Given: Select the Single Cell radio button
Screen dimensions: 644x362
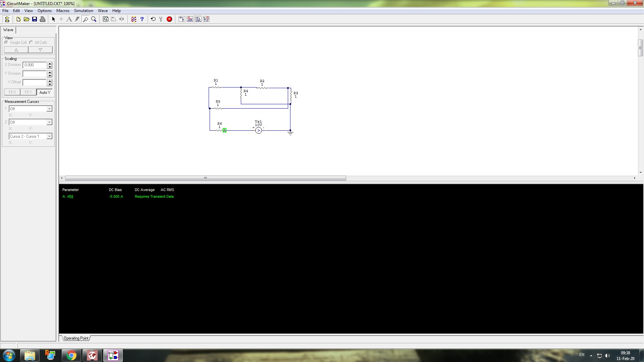Looking at the screenshot, I should point(6,42).
